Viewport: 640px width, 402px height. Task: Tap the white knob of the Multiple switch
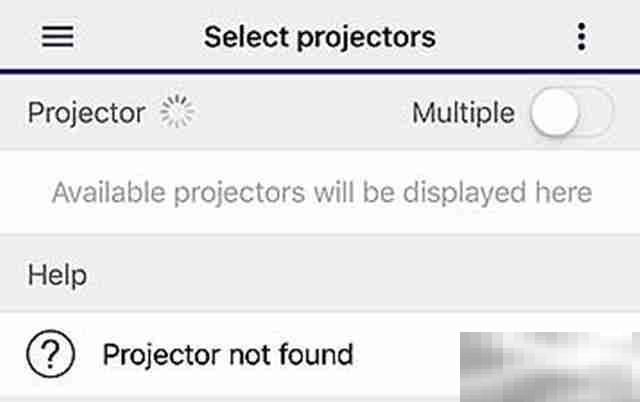(x=555, y=113)
